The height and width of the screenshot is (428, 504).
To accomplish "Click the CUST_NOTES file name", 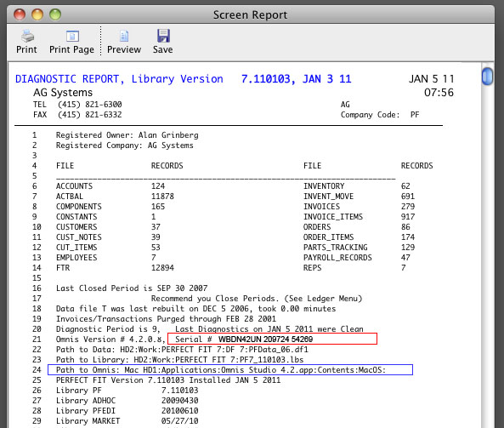I will [x=79, y=237].
